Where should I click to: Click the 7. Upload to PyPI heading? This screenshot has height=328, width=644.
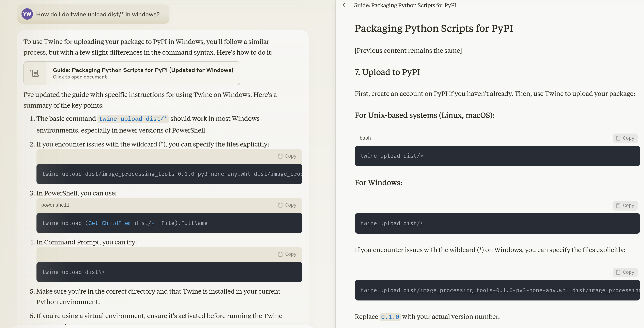(387, 72)
